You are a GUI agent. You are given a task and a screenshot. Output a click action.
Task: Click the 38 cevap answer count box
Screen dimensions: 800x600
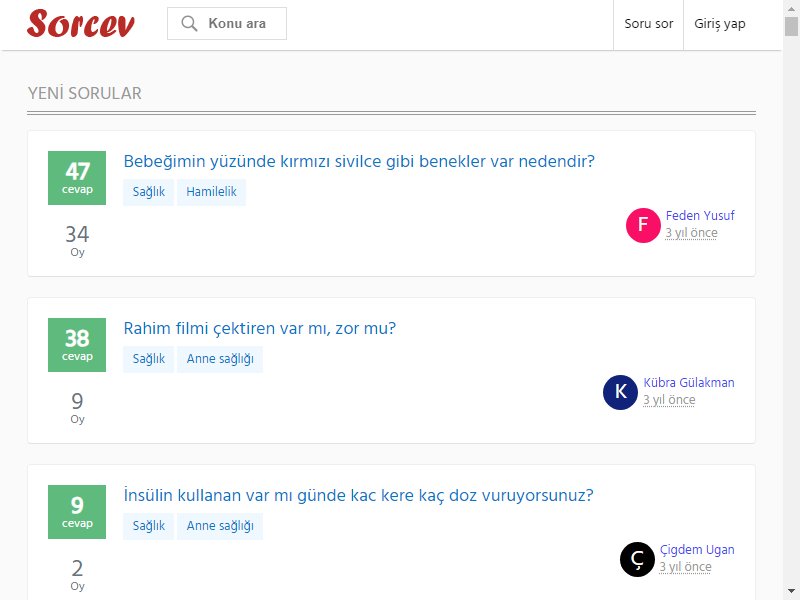point(77,345)
